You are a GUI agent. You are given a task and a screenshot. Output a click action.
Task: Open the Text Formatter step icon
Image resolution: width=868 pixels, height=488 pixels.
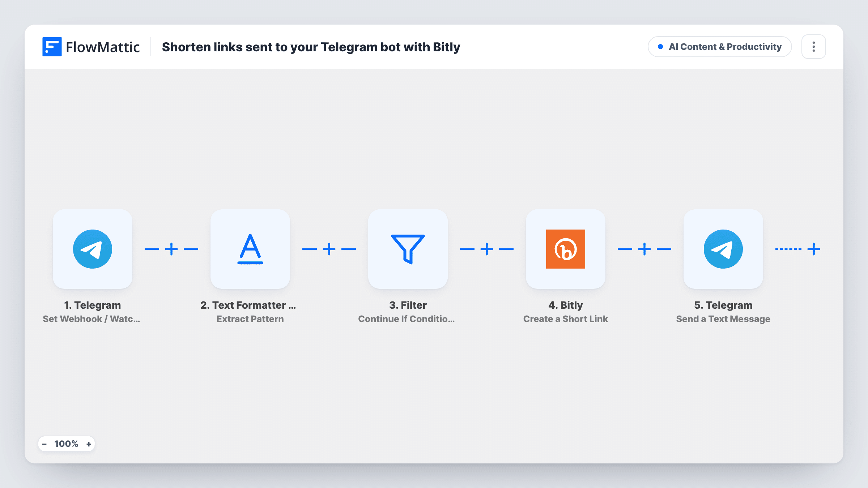(x=250, y=249)
